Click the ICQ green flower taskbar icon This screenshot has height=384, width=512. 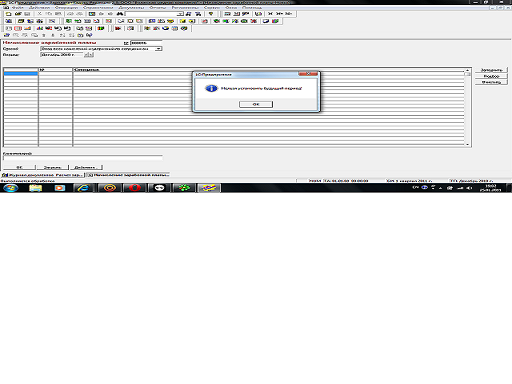coord(184,188)
